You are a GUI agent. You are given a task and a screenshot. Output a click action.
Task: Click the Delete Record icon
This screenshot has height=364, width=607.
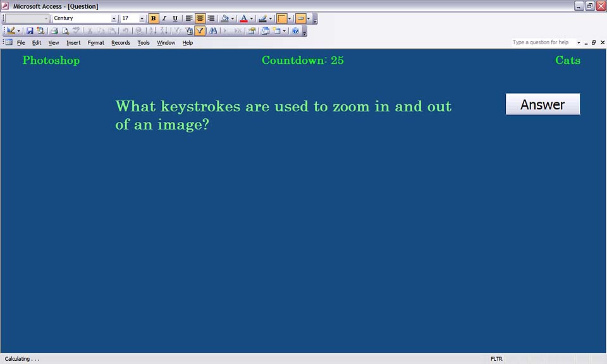coord(238,31)
